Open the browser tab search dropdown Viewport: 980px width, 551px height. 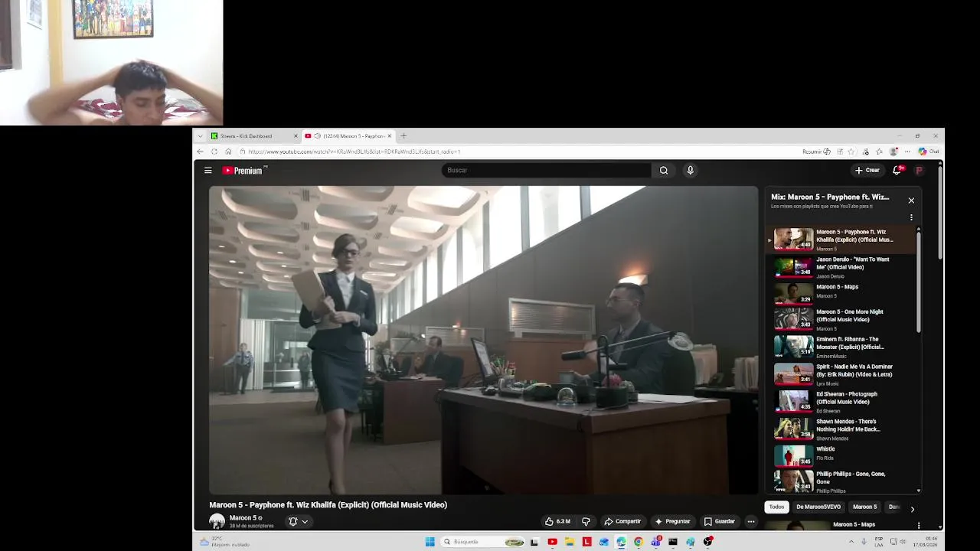200,135
